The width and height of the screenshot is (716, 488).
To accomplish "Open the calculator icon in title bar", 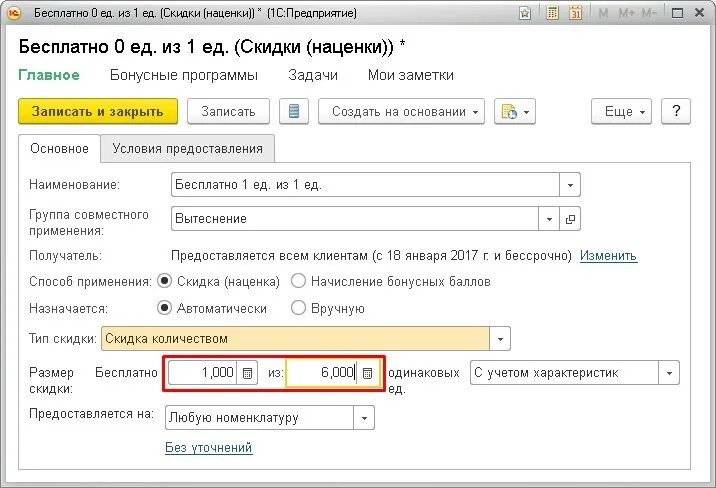I will (553, 13).
